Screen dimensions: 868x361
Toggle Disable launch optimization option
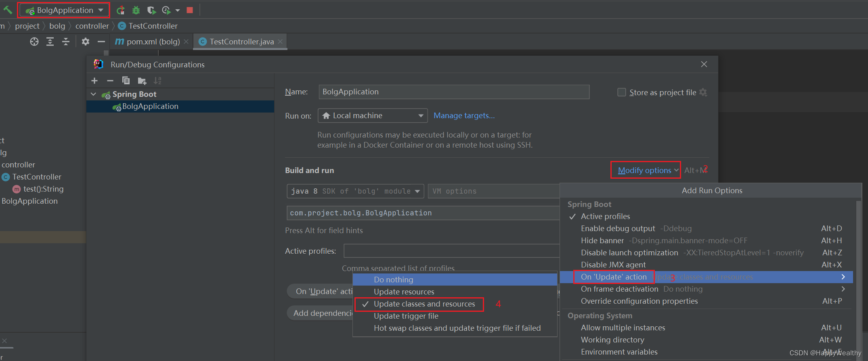pos(707,253)
